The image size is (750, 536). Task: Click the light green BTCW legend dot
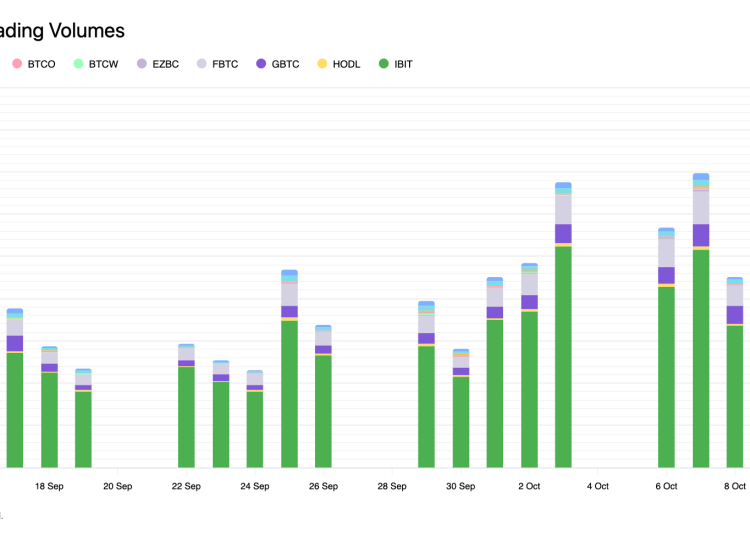coord(78,64)
